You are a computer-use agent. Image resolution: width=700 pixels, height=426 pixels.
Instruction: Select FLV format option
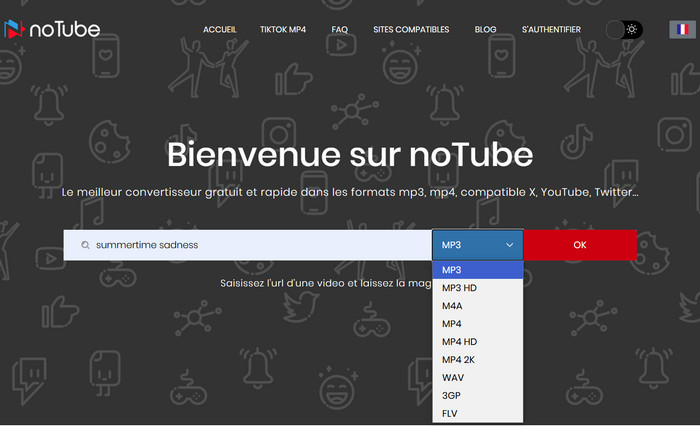(x=451, y=413)
